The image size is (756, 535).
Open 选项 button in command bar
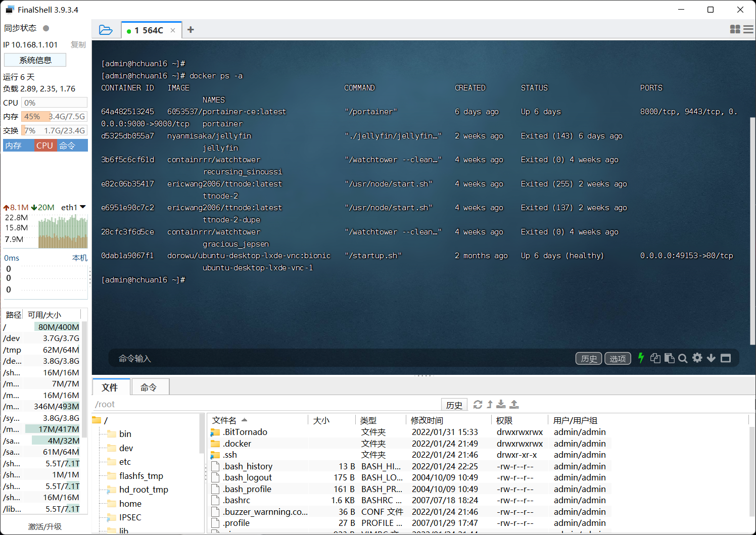[618, 359]
